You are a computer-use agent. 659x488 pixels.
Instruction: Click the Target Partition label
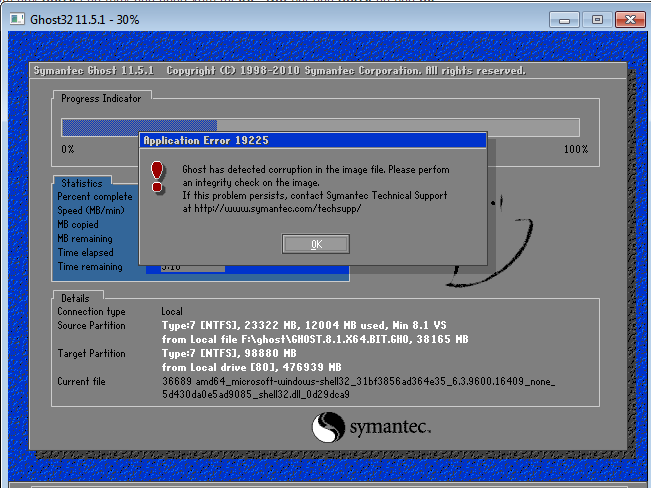click(91, 353)
